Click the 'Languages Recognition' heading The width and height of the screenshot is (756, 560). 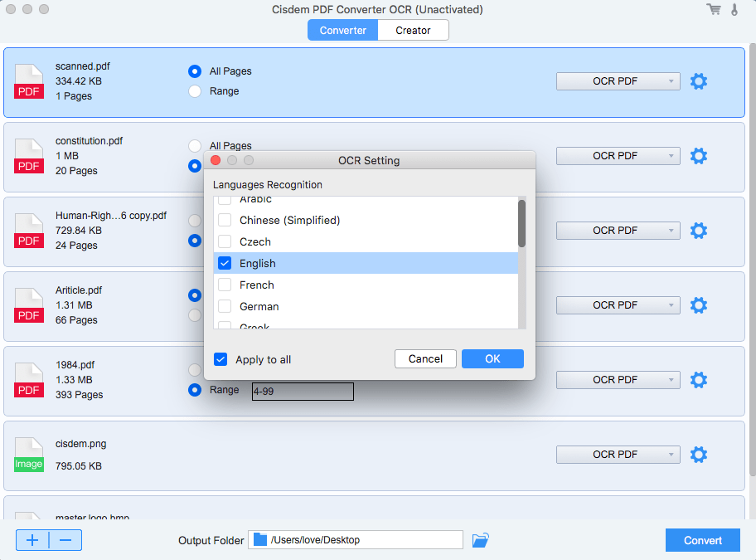[x=268, y=185]
